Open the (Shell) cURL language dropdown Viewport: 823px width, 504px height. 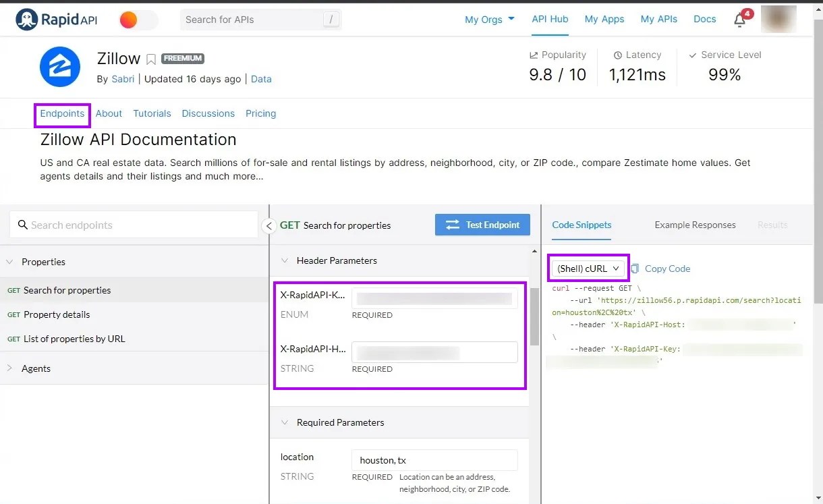pos(587,268)
